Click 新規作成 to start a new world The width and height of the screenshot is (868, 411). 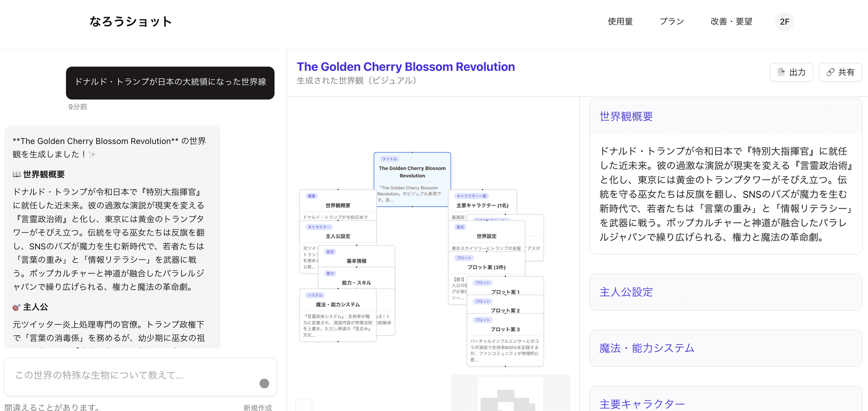click(258, 407)
